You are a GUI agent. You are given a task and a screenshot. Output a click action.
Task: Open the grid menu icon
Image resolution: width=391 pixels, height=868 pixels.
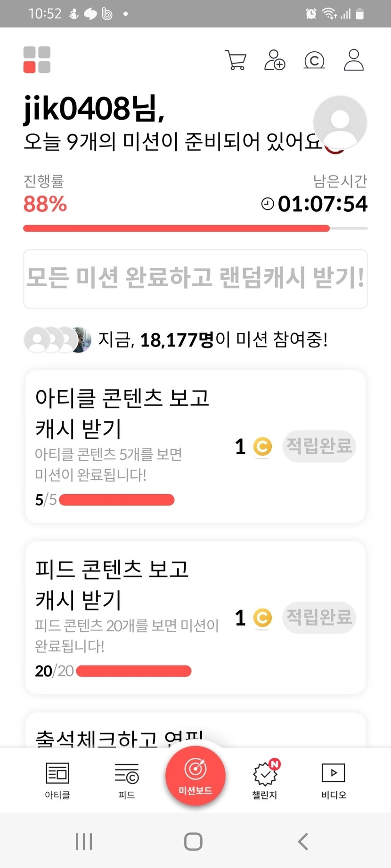[37, 60]
